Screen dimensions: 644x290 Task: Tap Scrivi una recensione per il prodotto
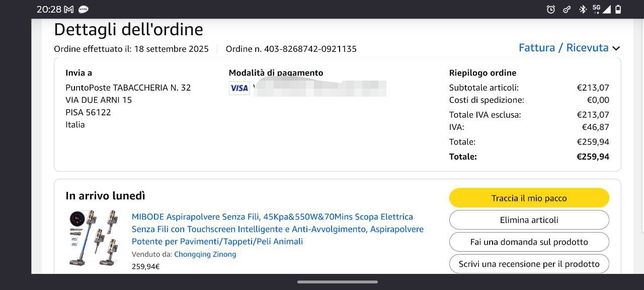point(529,264)
